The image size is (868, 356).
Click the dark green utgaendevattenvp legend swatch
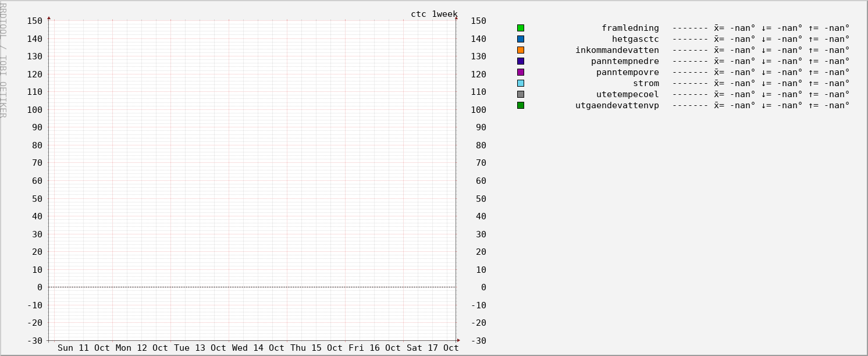click(x=520, y=105)
